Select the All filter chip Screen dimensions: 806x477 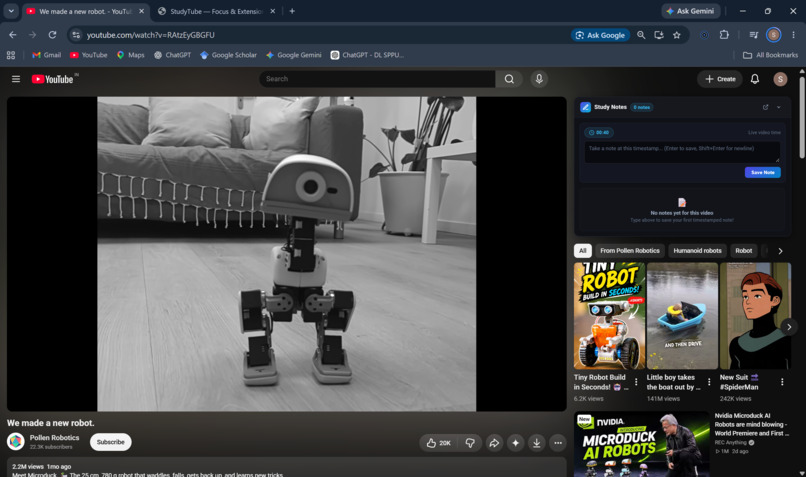click(582, 251)
